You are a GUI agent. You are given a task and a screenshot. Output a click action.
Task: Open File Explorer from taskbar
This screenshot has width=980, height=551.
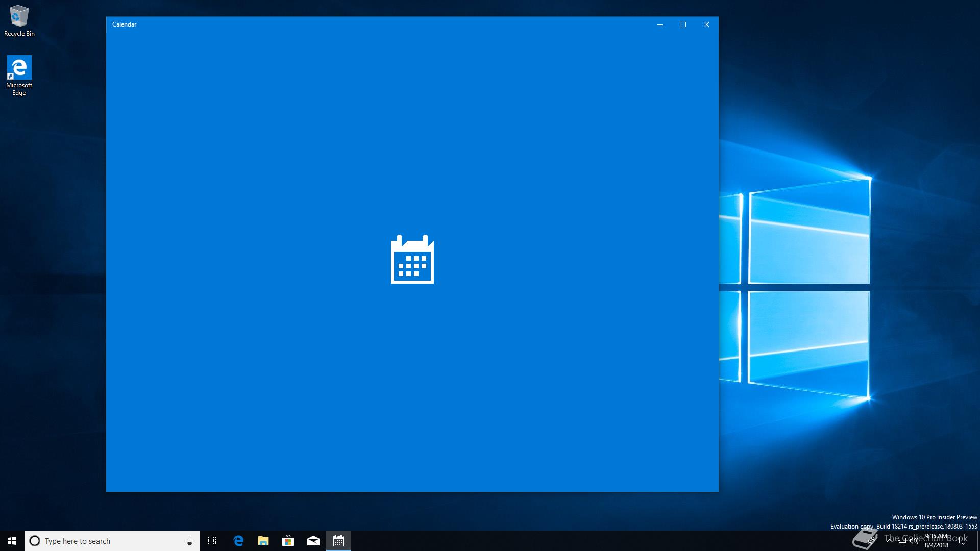click(263, 541)
